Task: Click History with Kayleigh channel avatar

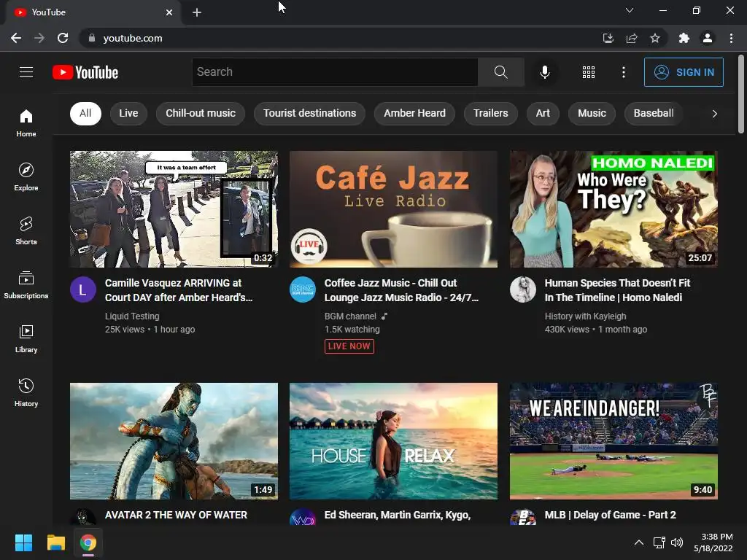Action: pyautogui.click(x=522, y=289)
